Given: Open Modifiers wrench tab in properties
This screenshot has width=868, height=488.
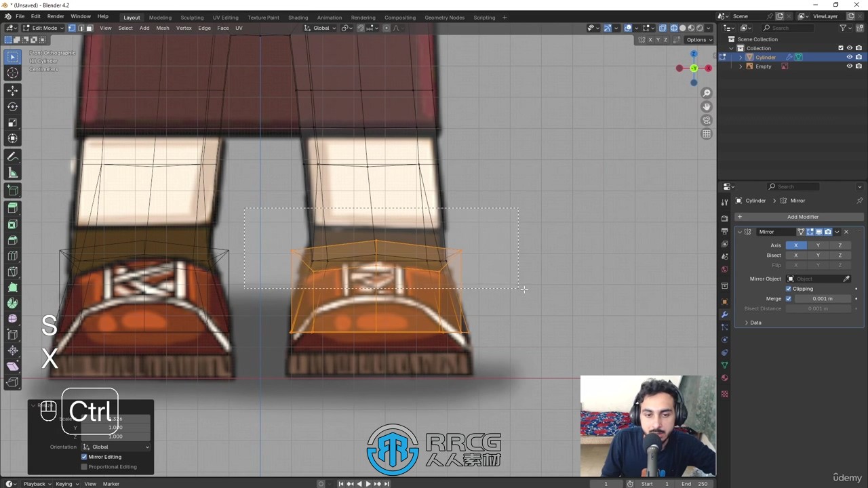Looking at the screenshot, I should pos(724,314).
